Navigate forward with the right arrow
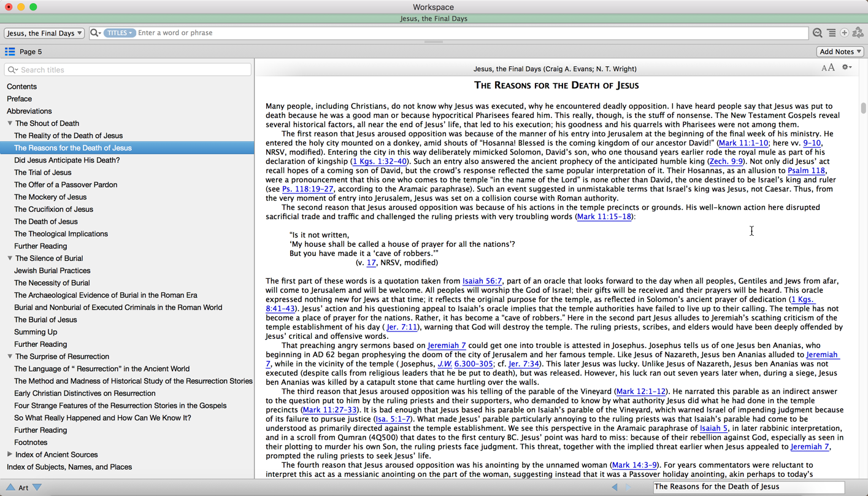This screenshot has width=868, height=496. pyautogui.click(x=629, y=487)
